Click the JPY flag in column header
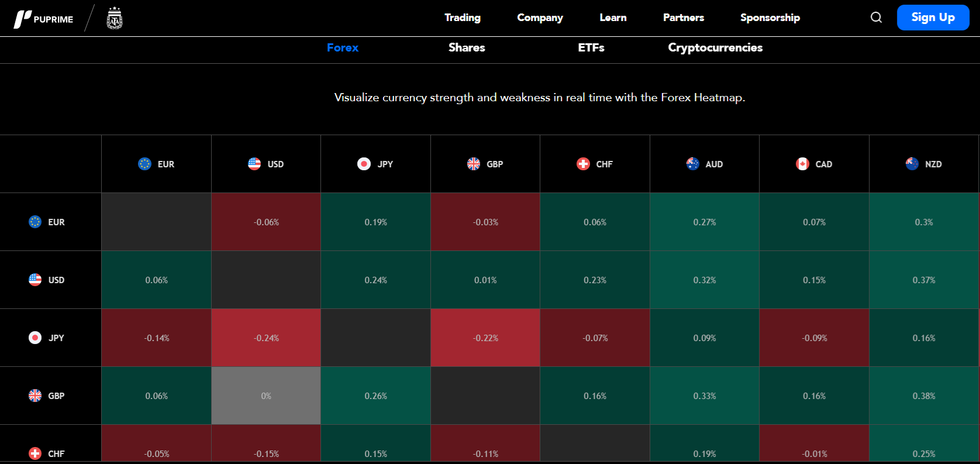Viewport: 980px width, 464px height. [364, 164]
